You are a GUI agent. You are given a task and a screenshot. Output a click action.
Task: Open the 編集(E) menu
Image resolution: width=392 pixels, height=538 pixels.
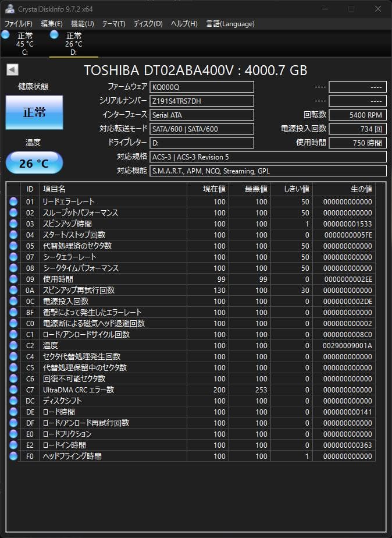52,24
